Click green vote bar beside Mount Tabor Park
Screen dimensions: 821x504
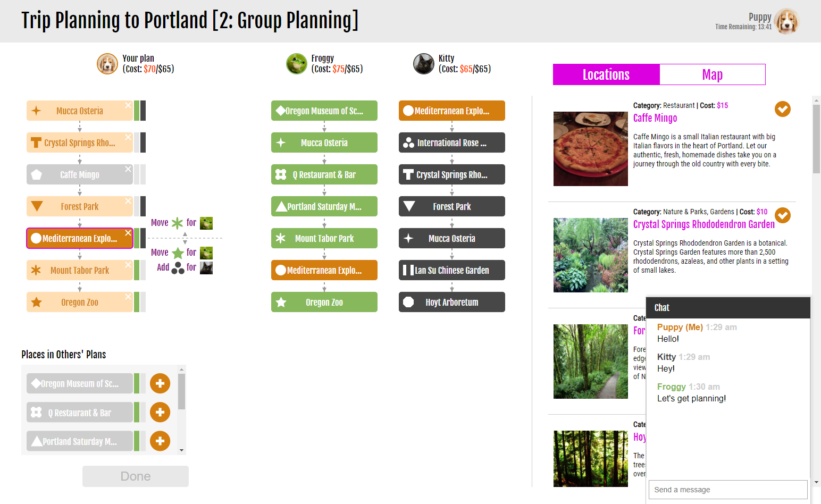pos(137,270)
